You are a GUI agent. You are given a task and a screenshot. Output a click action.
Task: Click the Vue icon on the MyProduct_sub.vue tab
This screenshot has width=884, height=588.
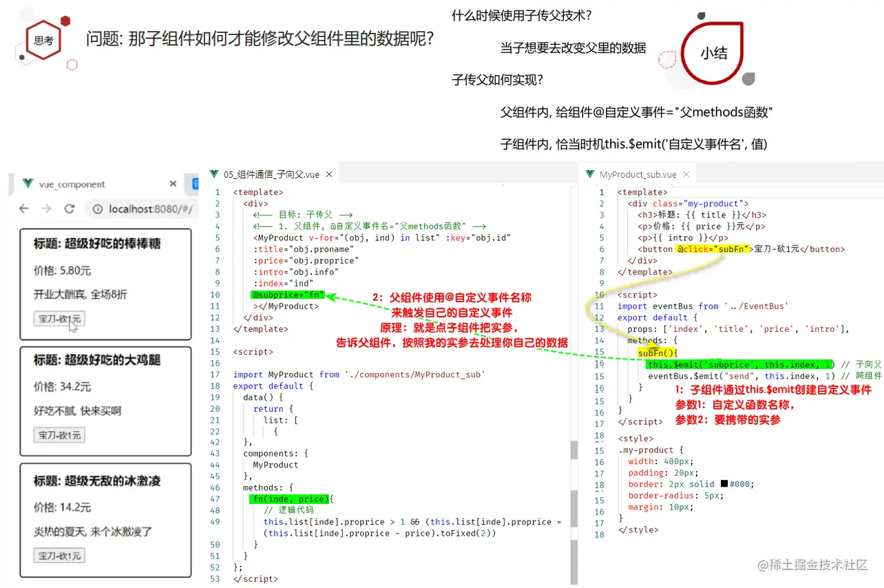point(590,174)
